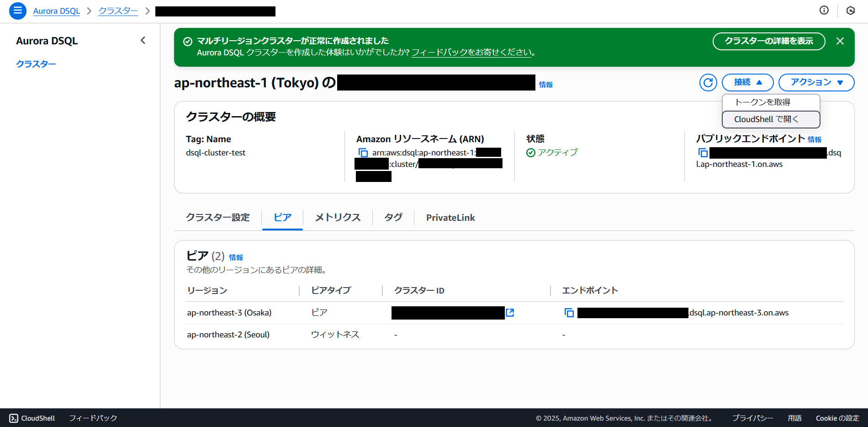This screenshot has width=868, height=427.
Task: Click the ピアタイプ column header
Action: tap(331, 291)
